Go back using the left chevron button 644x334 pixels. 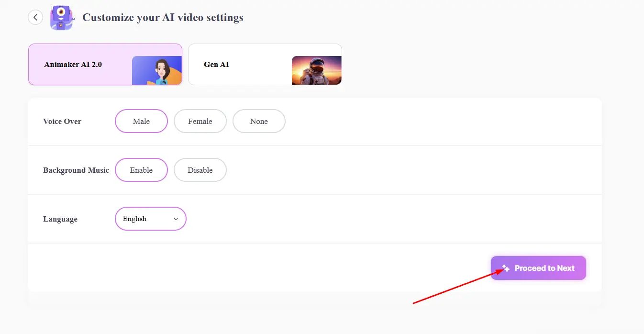pos(35,17)
